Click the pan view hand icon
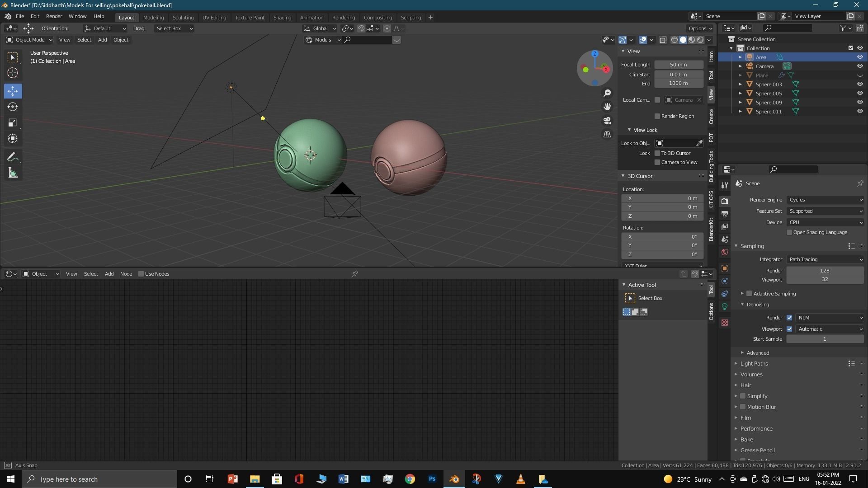The height and width of the screenshot is (488, 868). coord(607,107)
